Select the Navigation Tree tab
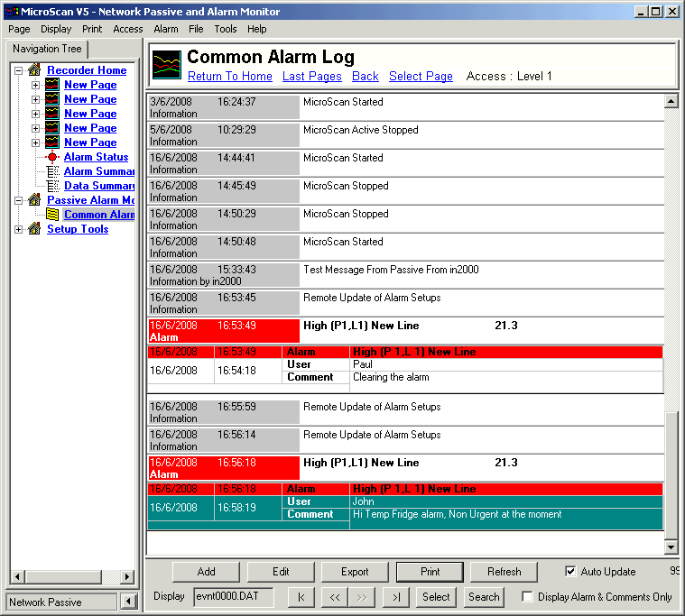Image resolution: width=685 pixels, height=616 pixels. [x=47, y=49]
